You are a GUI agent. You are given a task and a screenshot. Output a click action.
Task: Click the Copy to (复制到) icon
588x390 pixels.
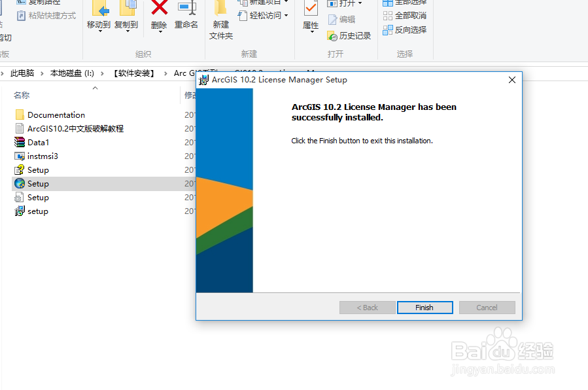127,8
